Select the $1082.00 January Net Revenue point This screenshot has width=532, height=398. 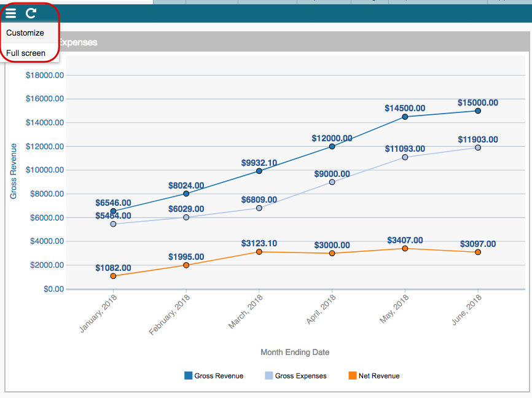113,276
